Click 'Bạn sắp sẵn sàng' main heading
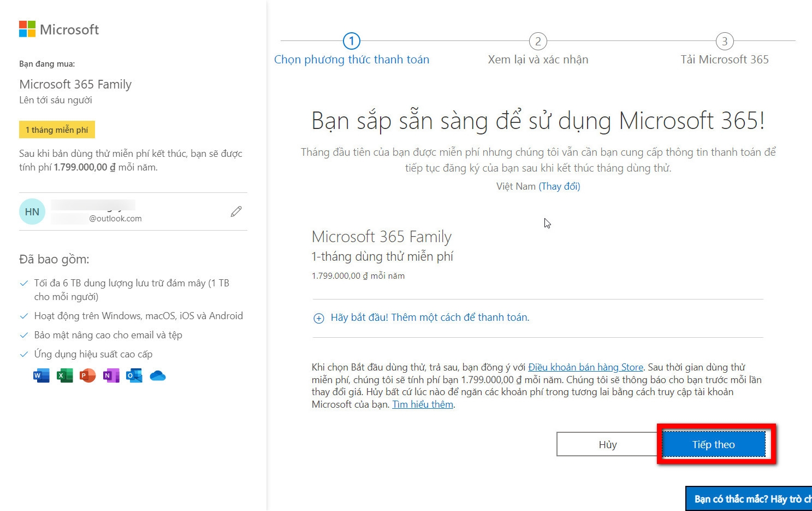 point(538,121)
